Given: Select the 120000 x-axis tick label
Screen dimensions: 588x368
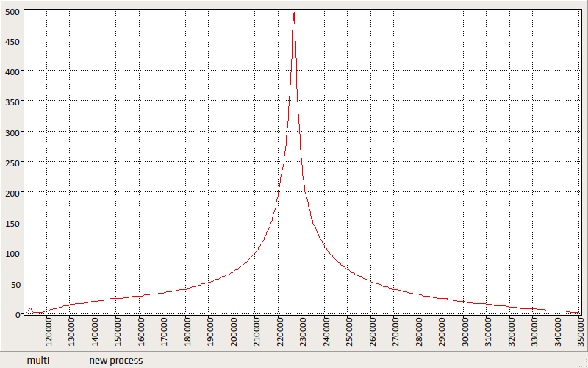Looking at the screenshot, I should tap(49, 332).
